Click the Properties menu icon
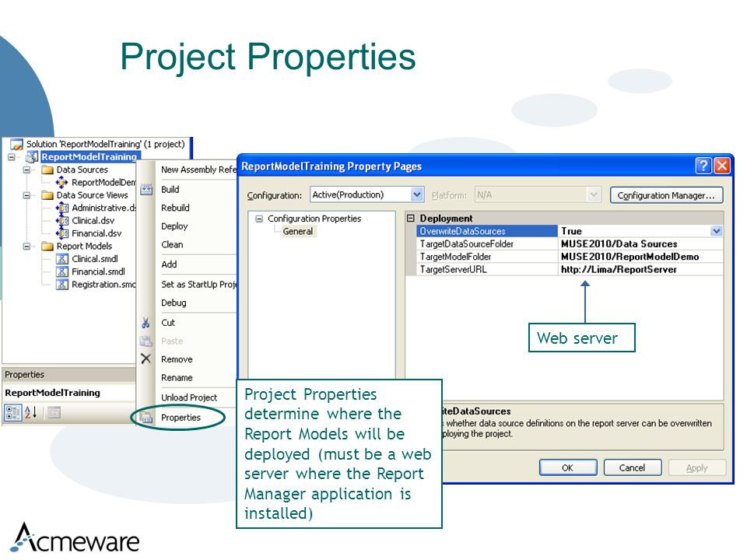 point(146,418)
